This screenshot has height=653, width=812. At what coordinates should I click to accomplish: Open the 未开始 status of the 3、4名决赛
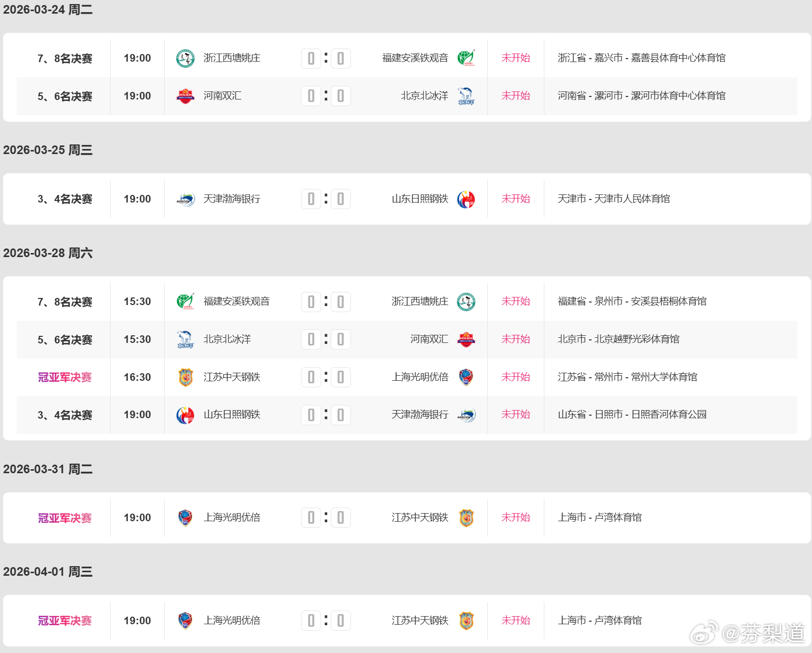point(516,198)
